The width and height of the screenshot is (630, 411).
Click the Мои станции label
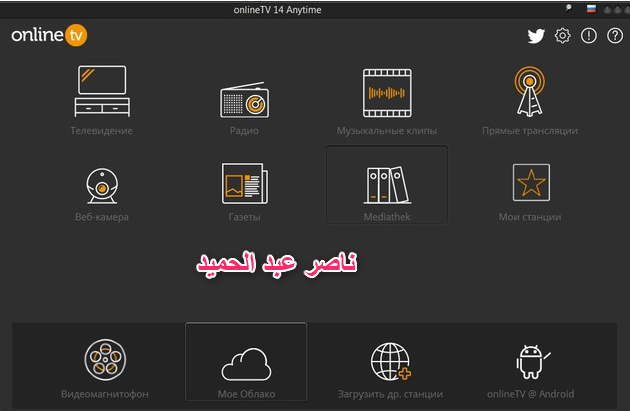(x=530, y=217)
